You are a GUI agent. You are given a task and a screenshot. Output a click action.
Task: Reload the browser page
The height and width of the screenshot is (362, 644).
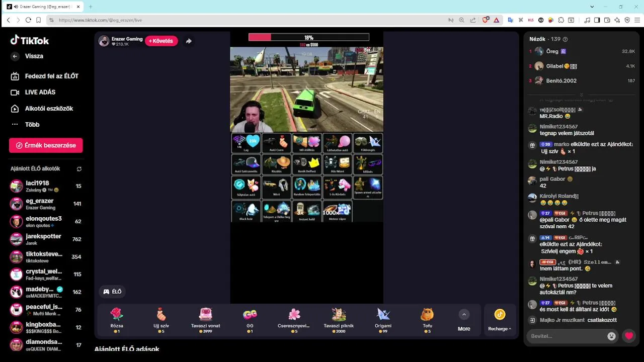(x=28, y=20)
